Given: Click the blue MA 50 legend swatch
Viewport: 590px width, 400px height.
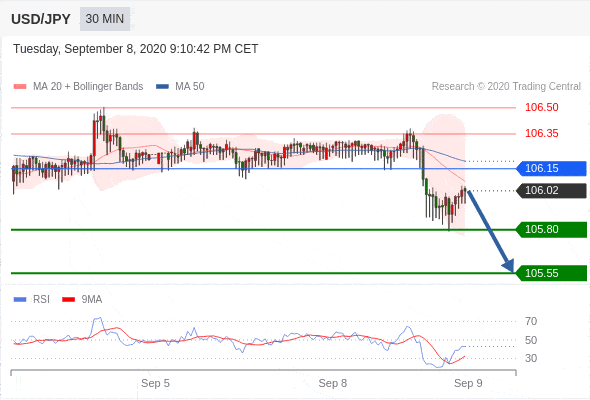Looking at the screenshot, I should (x=162, y=87).
